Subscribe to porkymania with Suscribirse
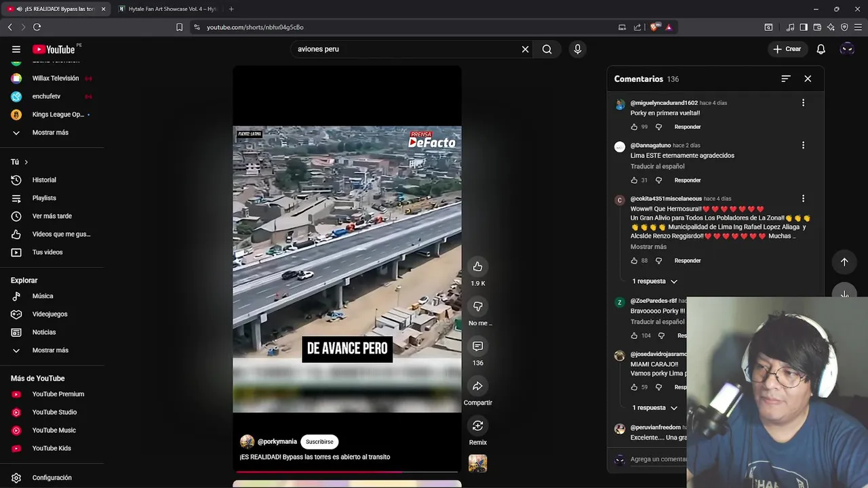Viewport: 868px width, 488px height. coord(319,442)
